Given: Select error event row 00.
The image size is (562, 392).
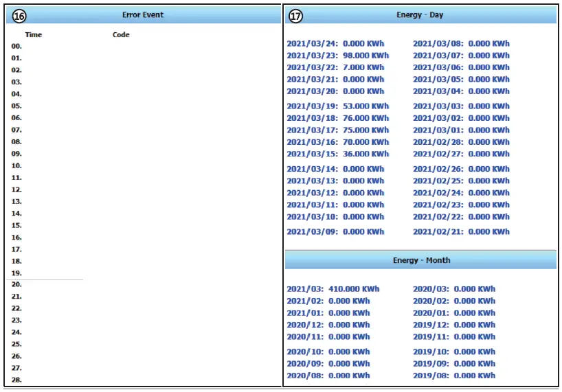Looking at the screenshot, I should pos(16,46).
